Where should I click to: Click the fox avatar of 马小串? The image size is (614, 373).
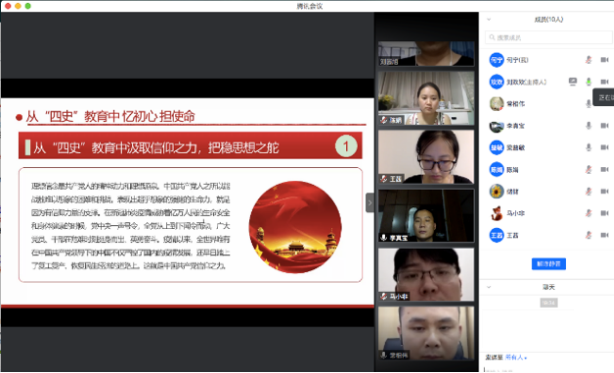pyautogui.click(x=497, y=213)
